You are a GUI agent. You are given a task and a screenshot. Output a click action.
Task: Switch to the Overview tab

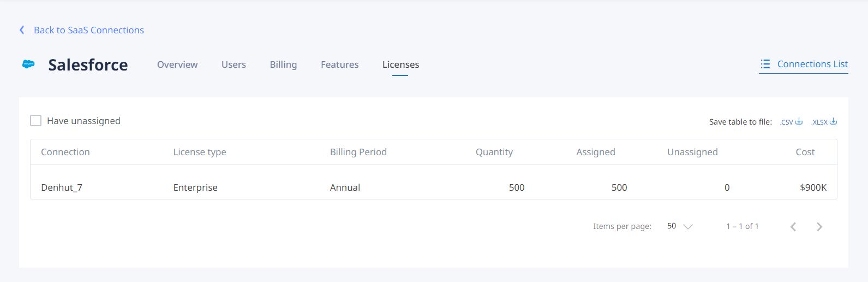pos(177,64)
